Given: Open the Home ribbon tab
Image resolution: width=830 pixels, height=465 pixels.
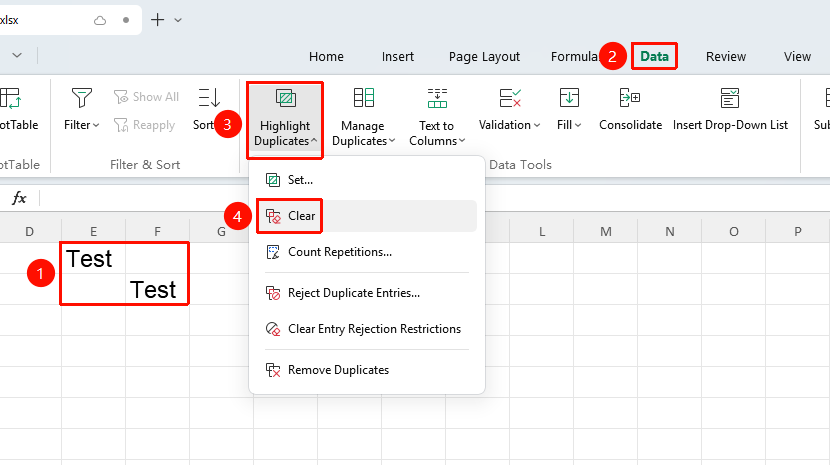Looking at the screenshot, I should tap(326, 57).
